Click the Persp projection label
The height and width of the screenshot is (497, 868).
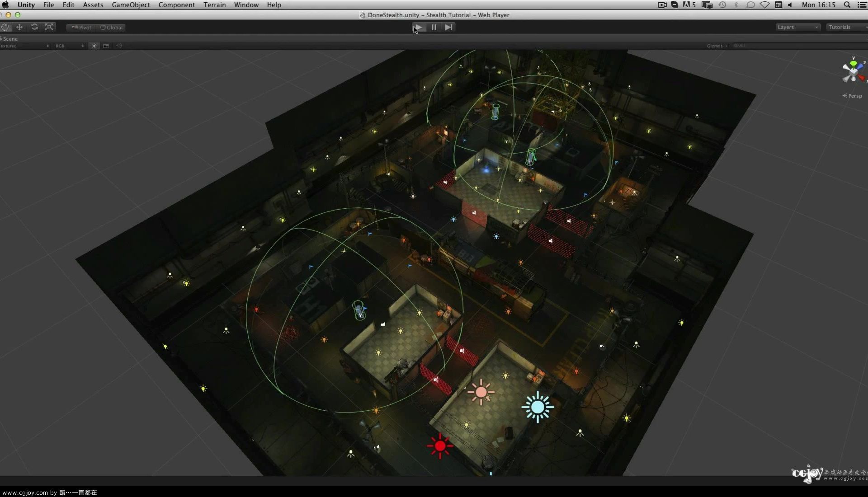tap(852, 96)
